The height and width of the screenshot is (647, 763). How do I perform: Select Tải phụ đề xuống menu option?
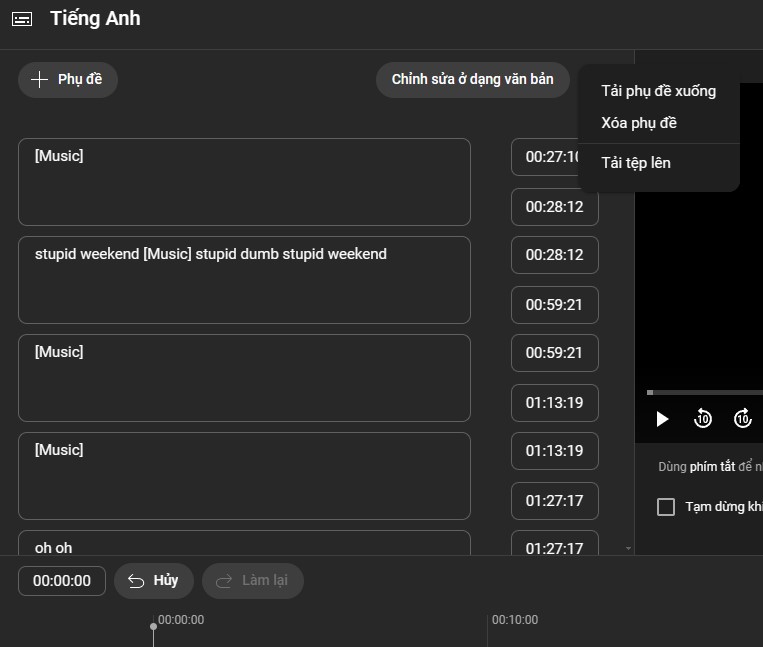[658, 91]
